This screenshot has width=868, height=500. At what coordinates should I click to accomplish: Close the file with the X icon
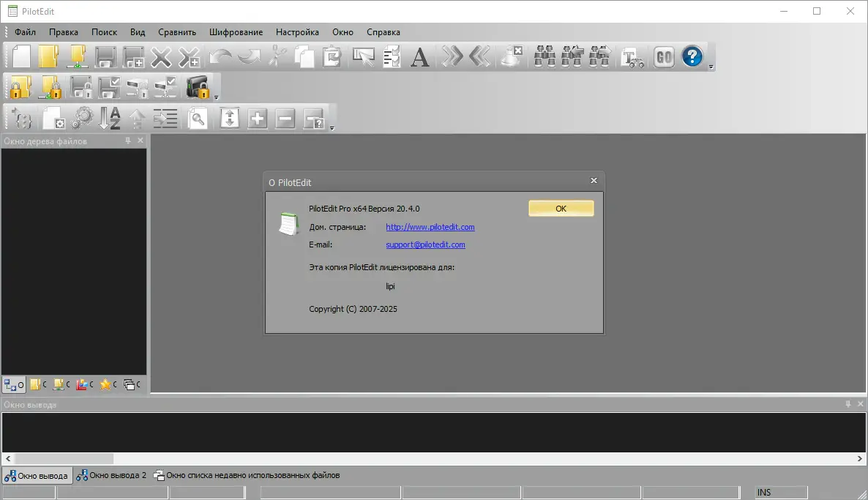tap(161, 57)
